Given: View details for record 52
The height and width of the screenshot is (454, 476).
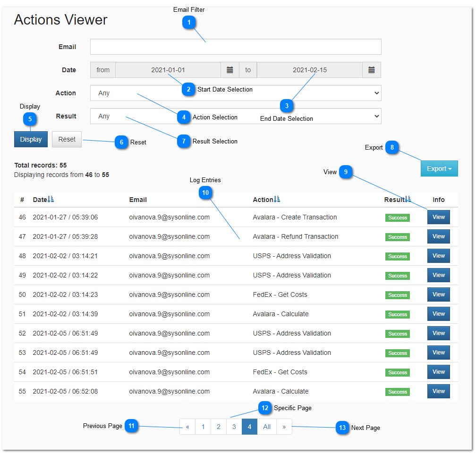Looking at the screenshot, I should [438, 334].
